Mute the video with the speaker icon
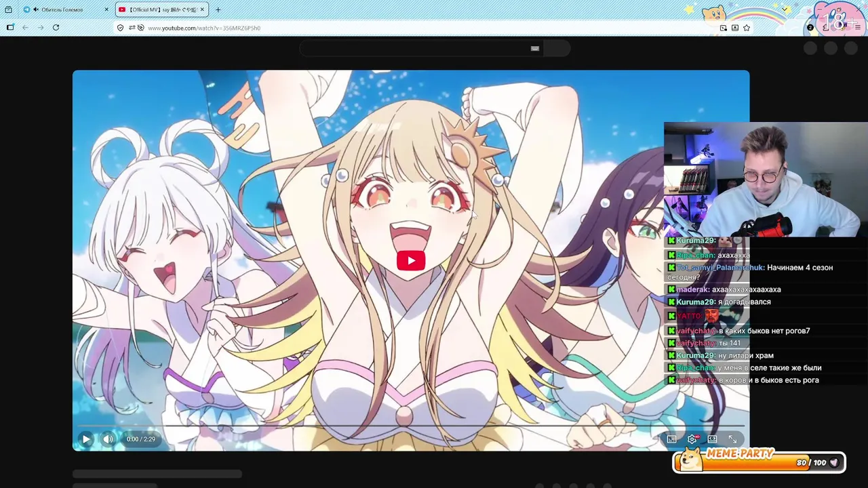This screenshot has width=868, height=488. tap(108, 439)
